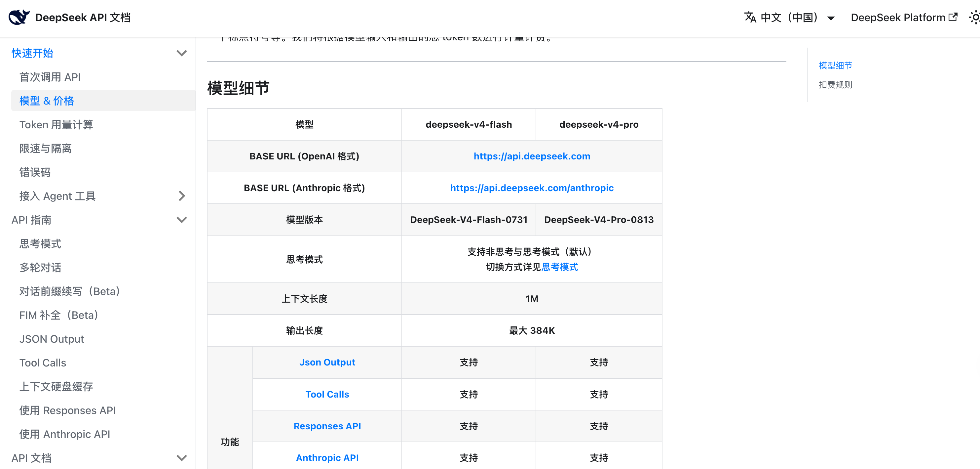Click the 1M context length cell
Screen dimensions: 980x469
[532, 299]
